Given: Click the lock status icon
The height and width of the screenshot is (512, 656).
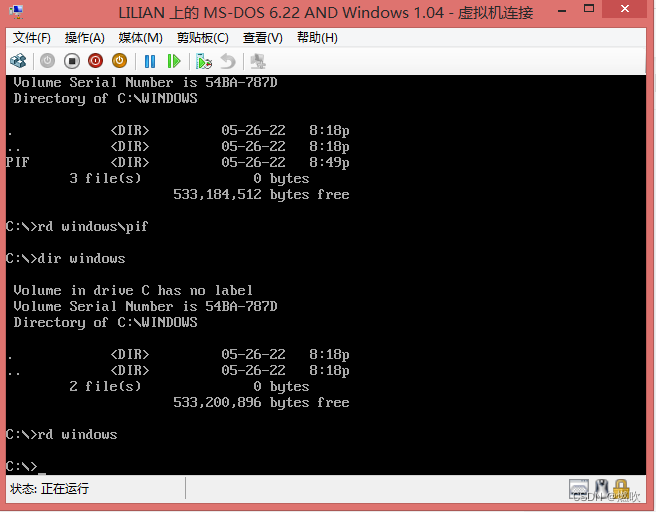Looking at the screenshot, I should point(621,488).
